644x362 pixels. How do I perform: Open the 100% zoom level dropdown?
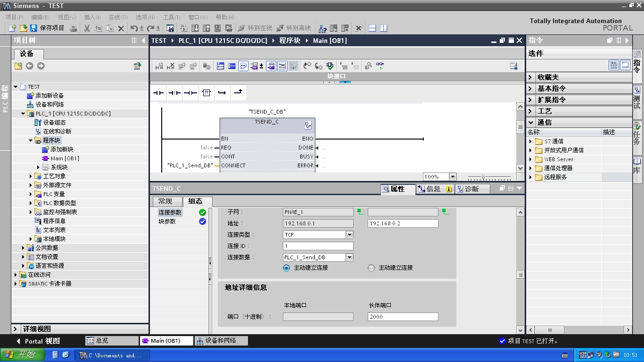point(453,177)
